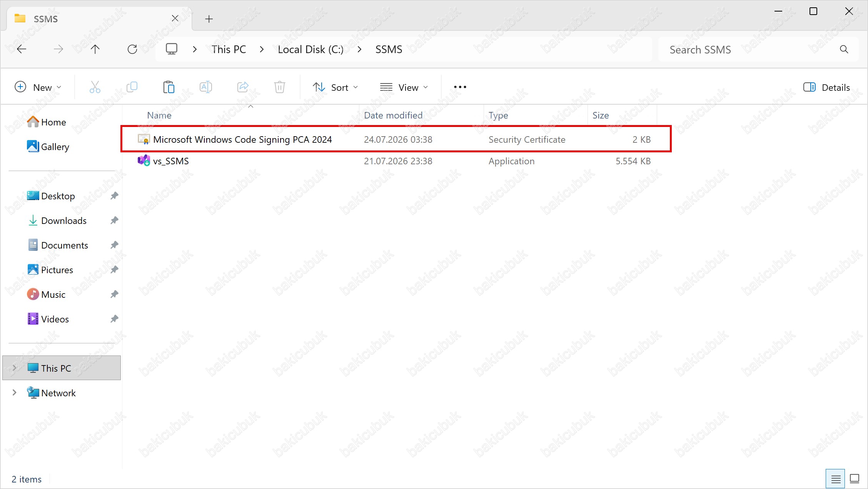Image resolution: width=868 pixels, height=489 pixels.
Task: Open the View dropdown menu
Action: [x=404, y=87]
